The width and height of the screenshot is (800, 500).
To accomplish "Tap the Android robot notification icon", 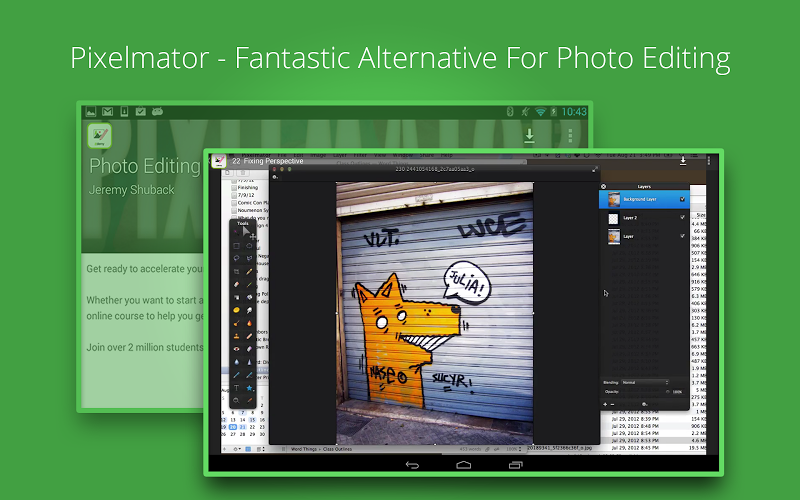I will click(x=157, y=111).
